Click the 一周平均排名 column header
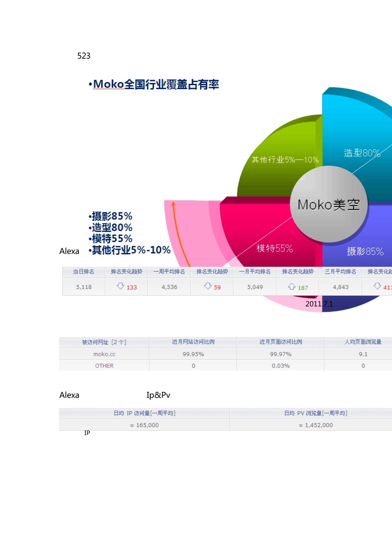392x555 pixels. click(169, 272)
